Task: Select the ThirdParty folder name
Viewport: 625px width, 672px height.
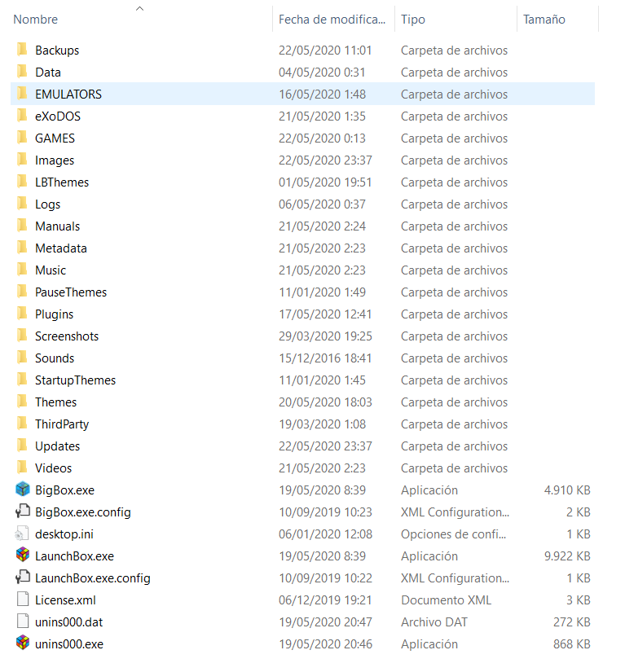Action: coord(62,424)
